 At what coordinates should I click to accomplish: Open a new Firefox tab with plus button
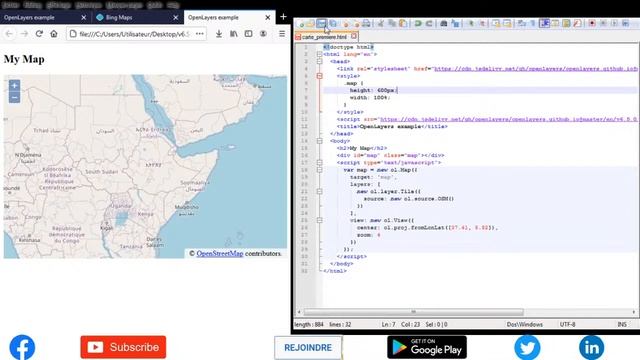tap(283, 17)
